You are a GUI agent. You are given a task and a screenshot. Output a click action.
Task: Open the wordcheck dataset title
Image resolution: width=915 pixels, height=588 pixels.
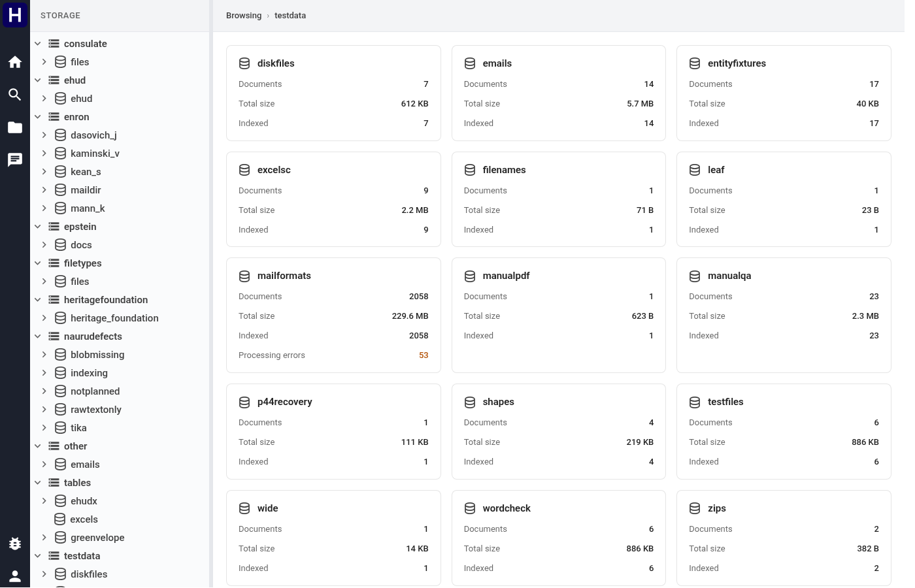pyautogui.click(x=507, y=508)
